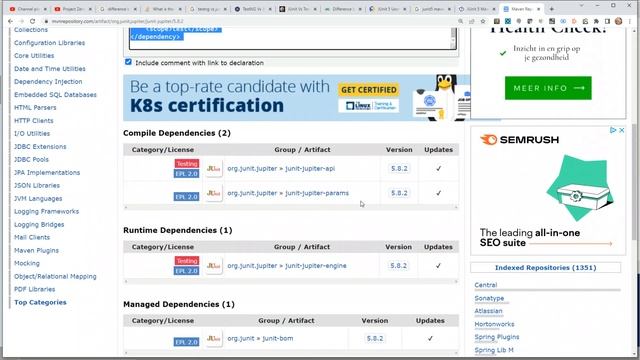
Task: Open the Spring Plugins repository link
Action: (x=497, y=337)
